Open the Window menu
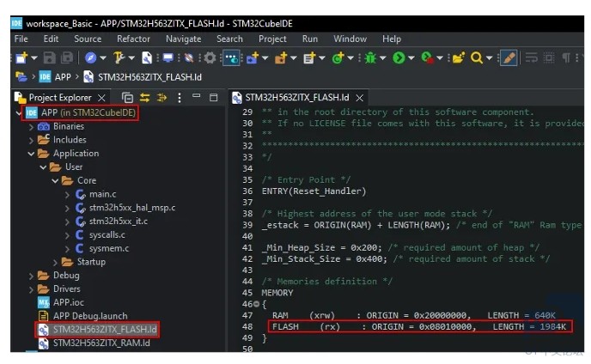Viewport: 591px width, 364px height. tap(350, 39)
